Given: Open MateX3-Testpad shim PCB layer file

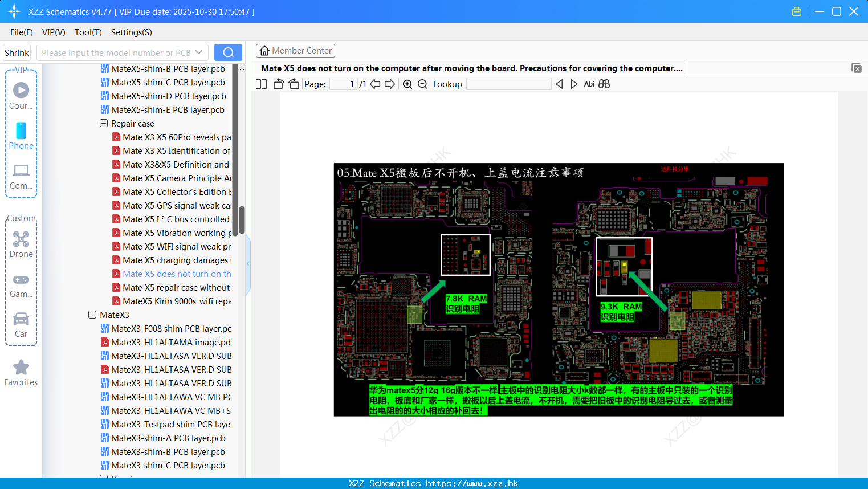Looking at the screenshot, I should 166,424.
